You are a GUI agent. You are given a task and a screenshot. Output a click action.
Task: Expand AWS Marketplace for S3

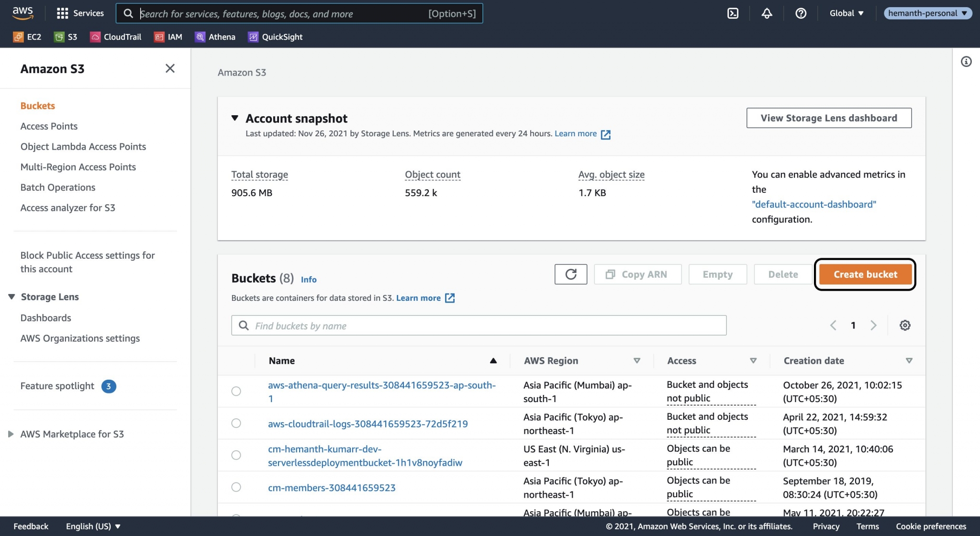tap(11, 434)
